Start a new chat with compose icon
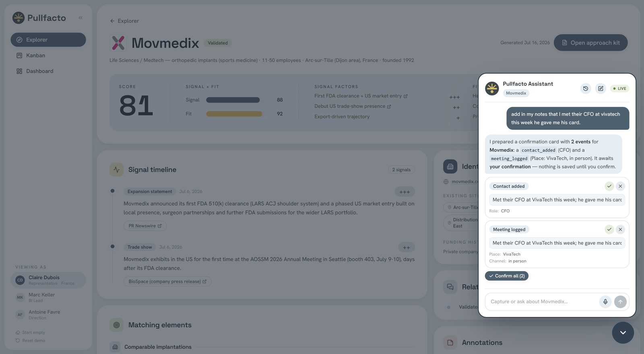644x354 pixels. [601, 88]
